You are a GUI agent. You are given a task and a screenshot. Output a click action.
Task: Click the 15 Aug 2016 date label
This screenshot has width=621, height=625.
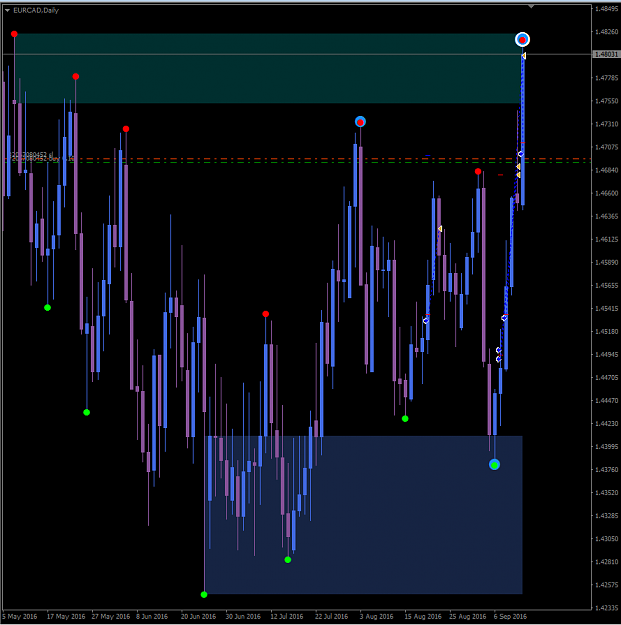pos(423,617)
